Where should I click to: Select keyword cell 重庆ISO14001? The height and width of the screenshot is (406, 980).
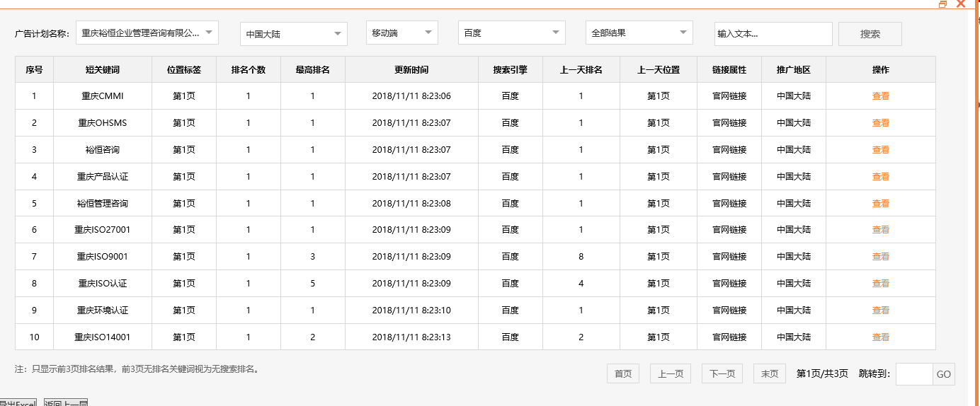[103, 337]
